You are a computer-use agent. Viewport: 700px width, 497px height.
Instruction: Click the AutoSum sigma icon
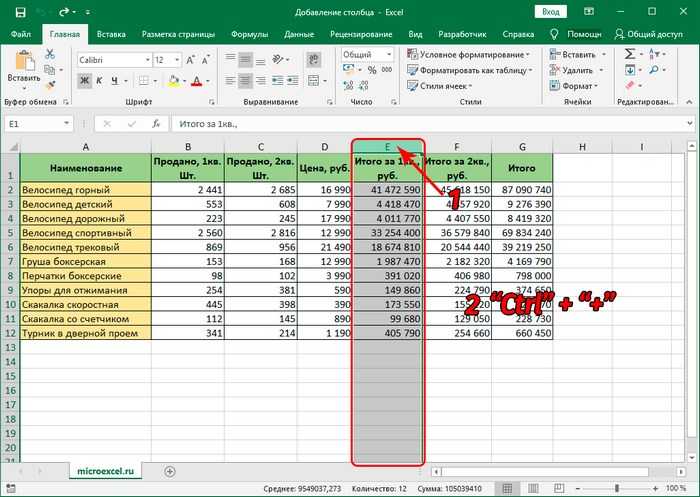click(x=629, y=54)
